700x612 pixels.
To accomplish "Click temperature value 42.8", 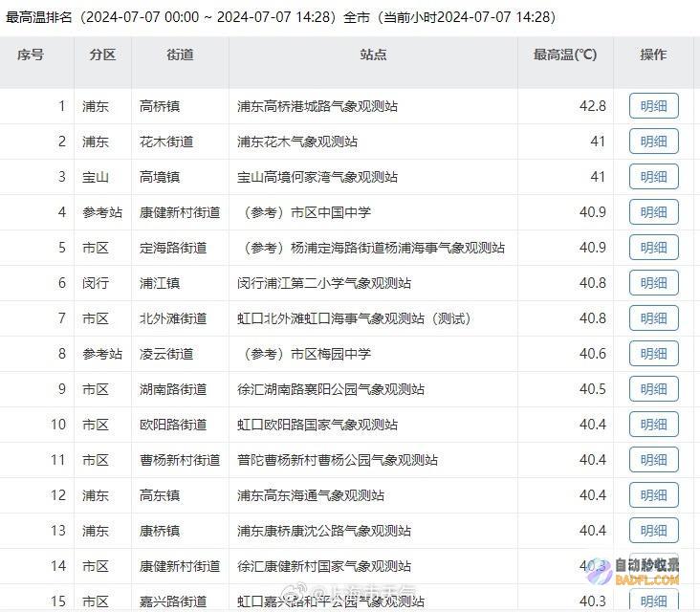I will pos(592,106).
